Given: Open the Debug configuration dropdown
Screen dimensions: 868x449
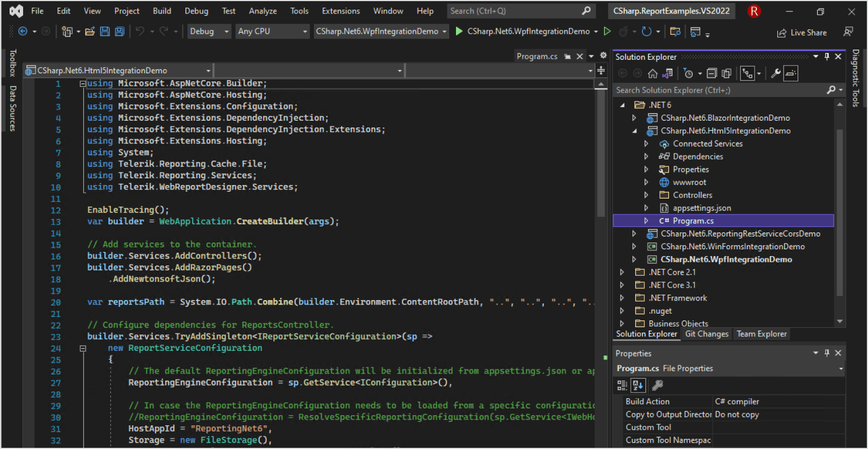Looking at the screenshot, I should pyautogui.click(x=209, y=32).
